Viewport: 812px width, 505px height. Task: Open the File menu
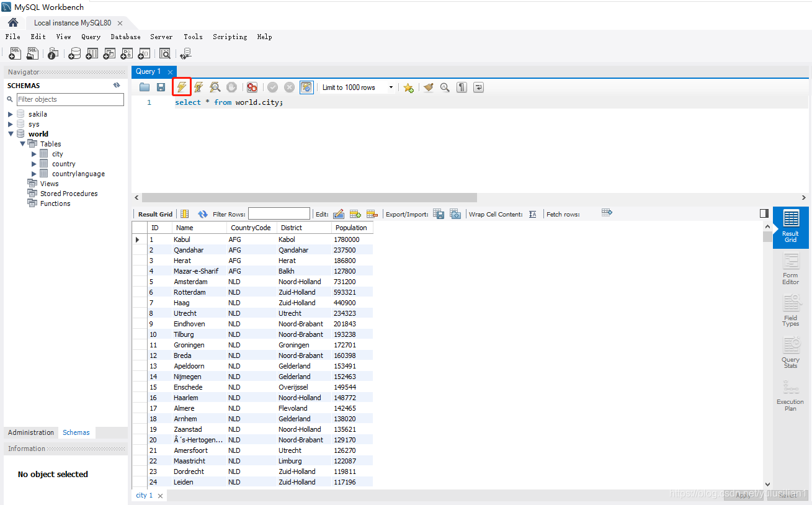click(12, 37)
